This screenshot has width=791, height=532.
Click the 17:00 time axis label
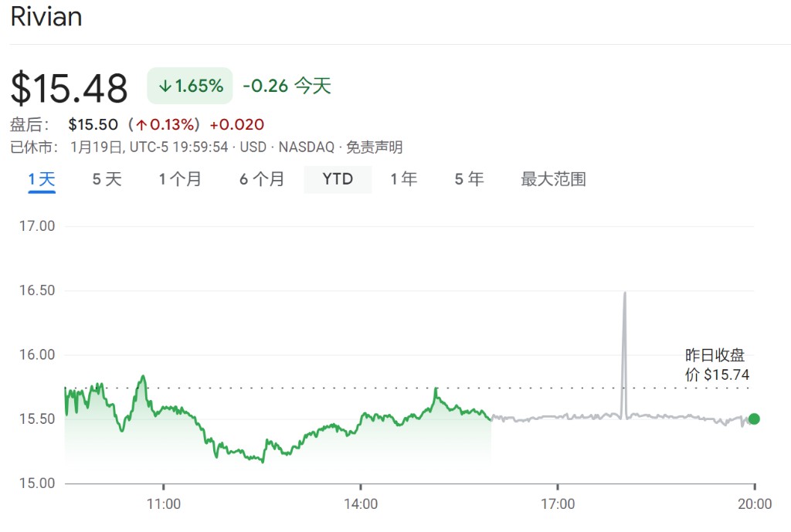558,504
